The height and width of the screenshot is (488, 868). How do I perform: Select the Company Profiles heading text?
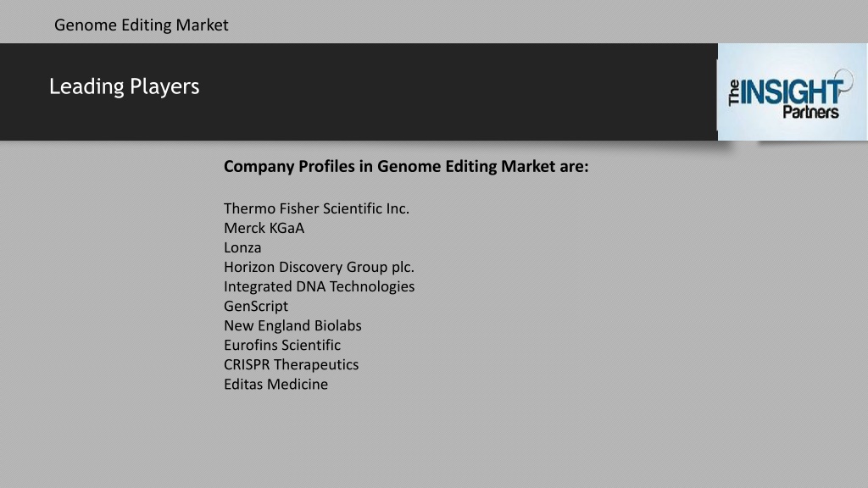[x=406, y=167]
